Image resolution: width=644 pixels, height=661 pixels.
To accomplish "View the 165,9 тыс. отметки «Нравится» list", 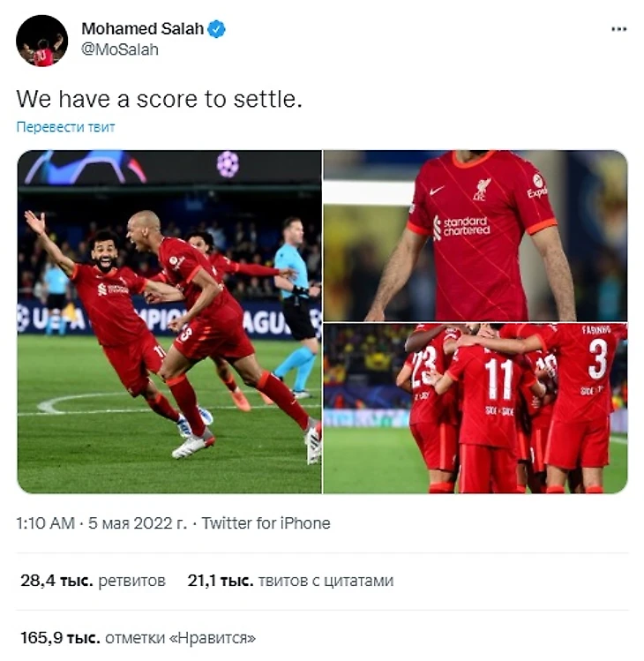I will 139,637.
